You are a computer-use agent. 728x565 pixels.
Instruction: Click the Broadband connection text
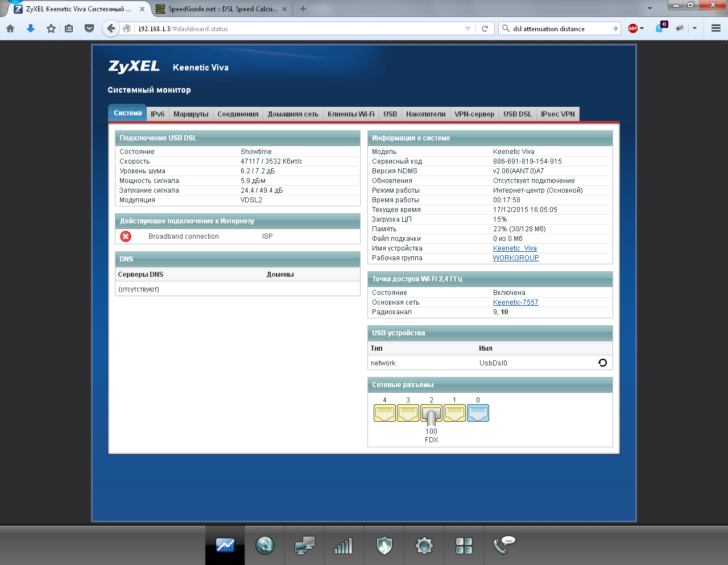(184, 236)
